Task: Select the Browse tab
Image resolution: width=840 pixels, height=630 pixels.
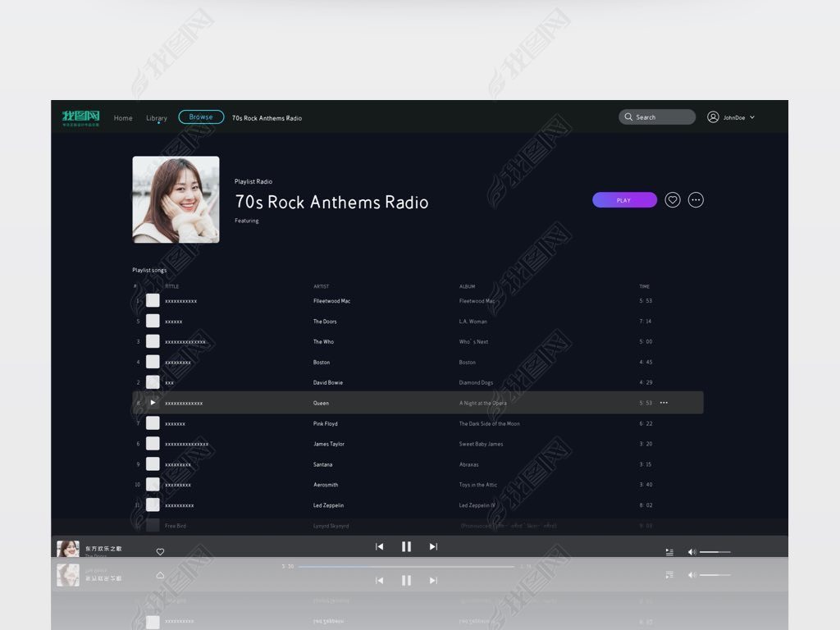Action: 201,117
